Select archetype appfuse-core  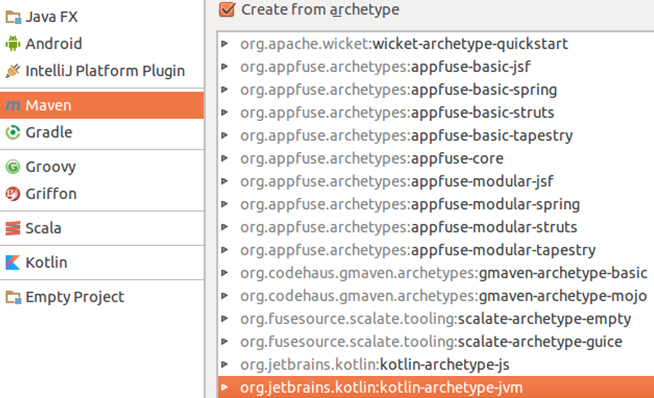372,159
